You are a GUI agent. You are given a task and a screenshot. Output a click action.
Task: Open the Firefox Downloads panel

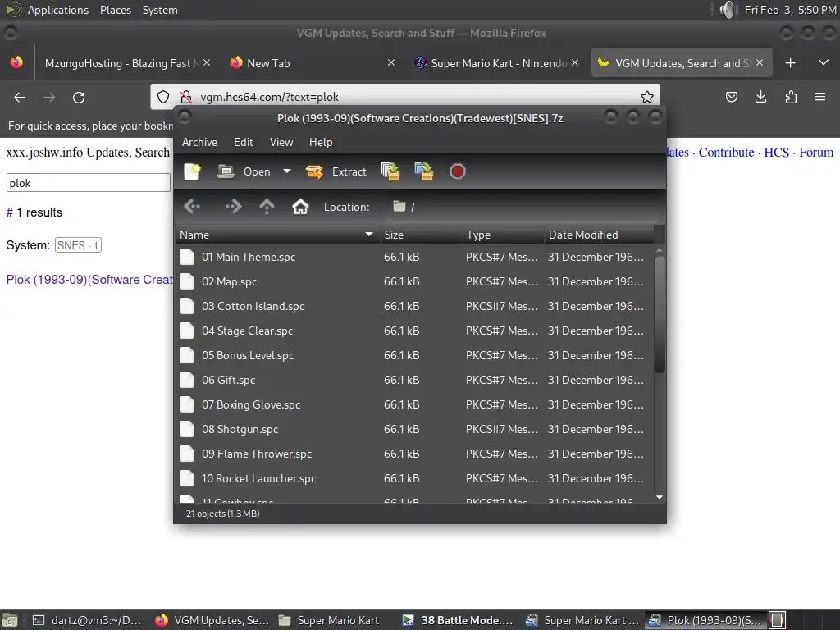(x=760, y=97)
